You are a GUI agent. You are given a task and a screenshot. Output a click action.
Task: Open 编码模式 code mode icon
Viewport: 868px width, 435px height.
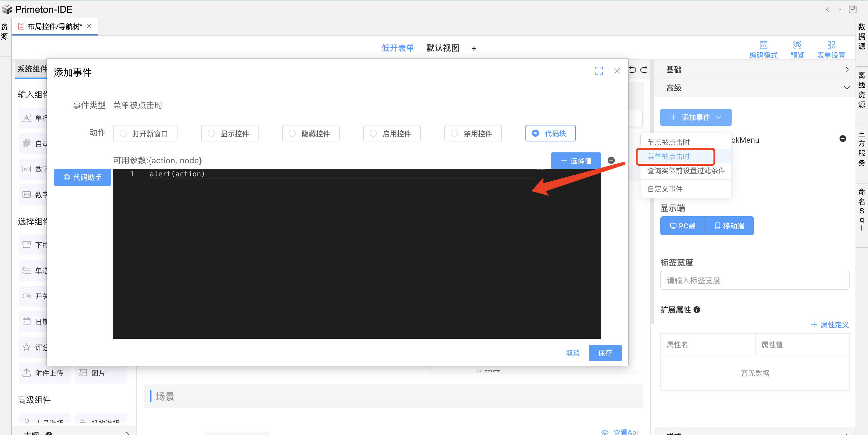[x=763, y=45]
